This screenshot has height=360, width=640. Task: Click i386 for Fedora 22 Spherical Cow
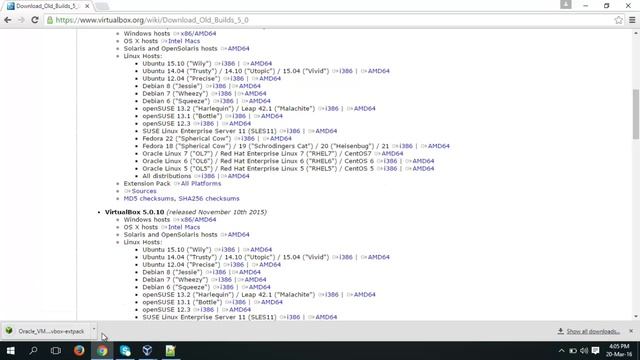click(x=247, y=139)
